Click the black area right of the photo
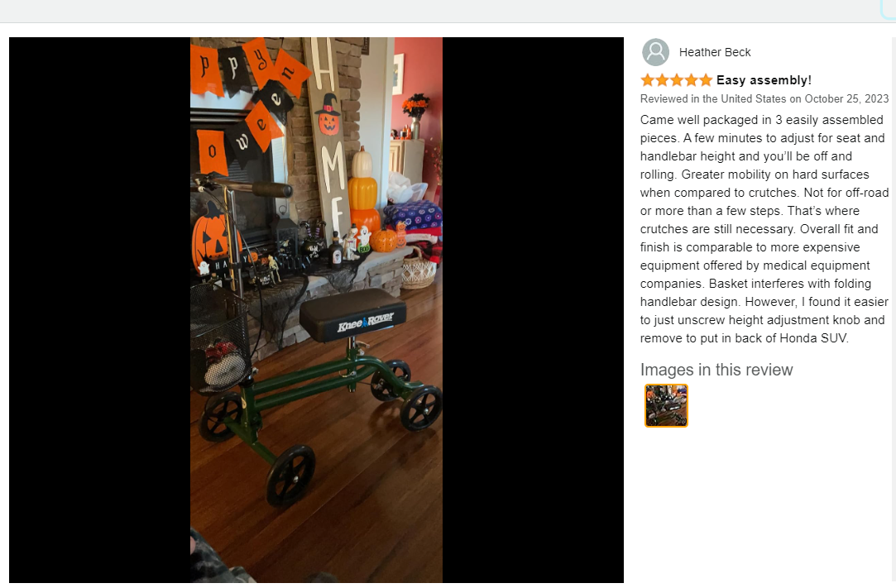The width and height of the screenshot is (896, 588). [x=533, y=310]
